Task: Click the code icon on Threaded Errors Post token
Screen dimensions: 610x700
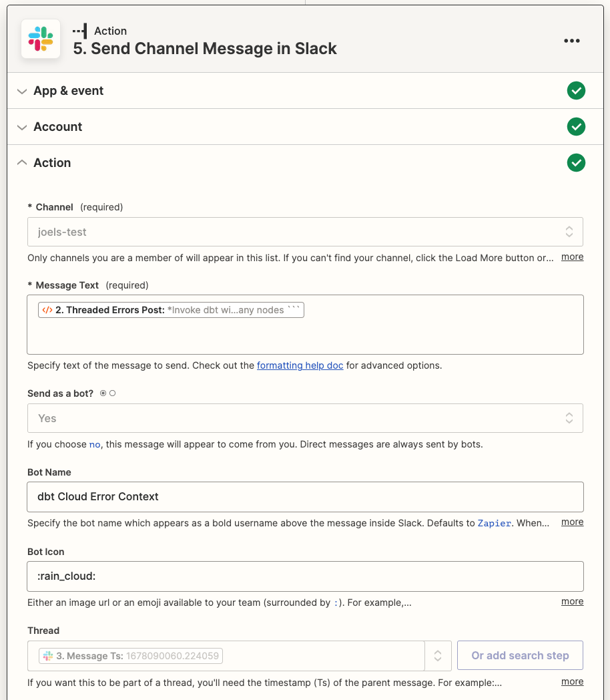Action: (x=46, y=309)
